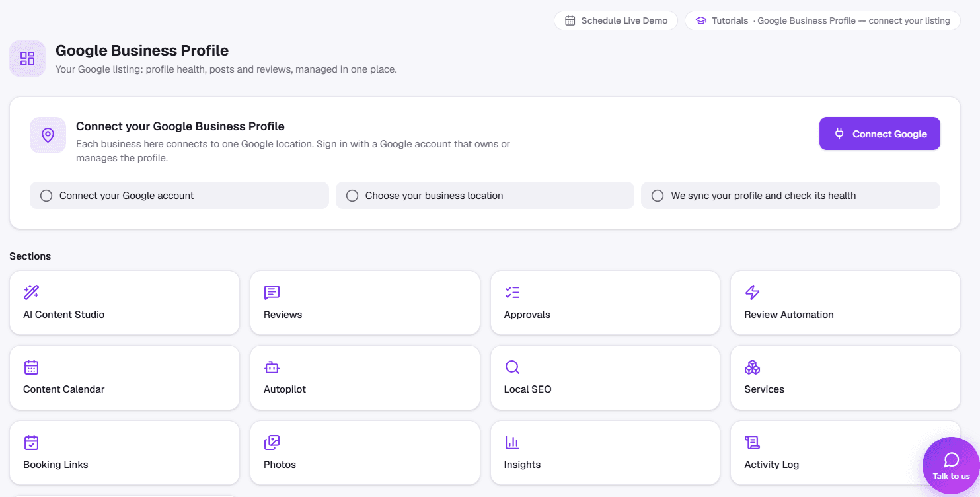Click the Approvals checklist icon
Image resolution: width=980 pixels, height=497 pixels.
pos(512,292)
